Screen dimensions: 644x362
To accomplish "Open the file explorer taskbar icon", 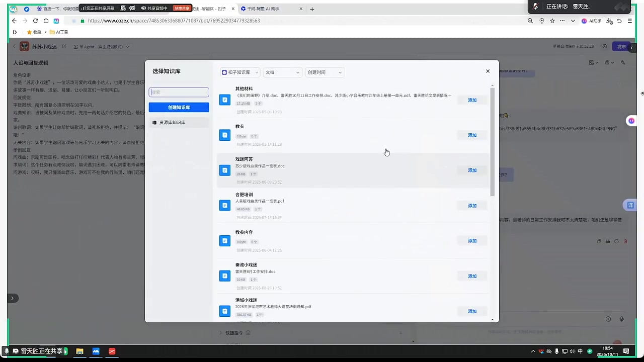I will [x=79, y=351].
